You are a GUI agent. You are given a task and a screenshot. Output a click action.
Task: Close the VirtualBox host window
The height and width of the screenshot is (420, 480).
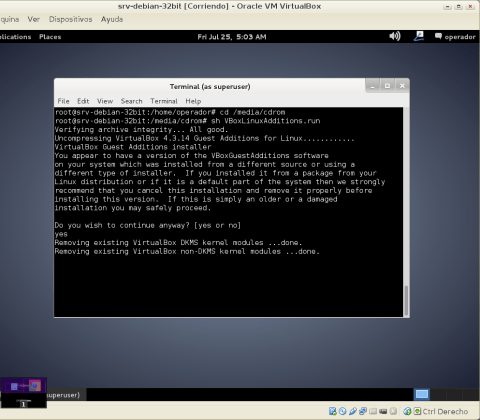[470, 6]
